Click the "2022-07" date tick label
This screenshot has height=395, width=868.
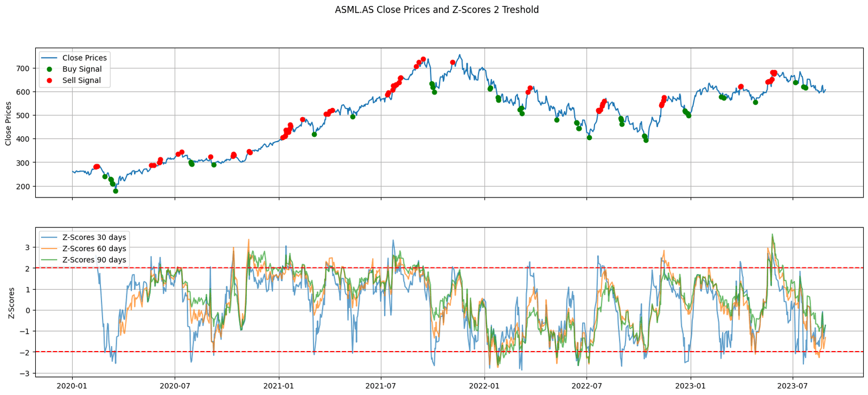tap(586, 386)
